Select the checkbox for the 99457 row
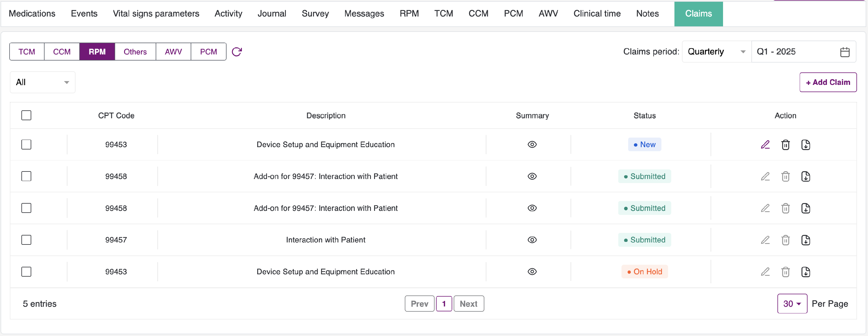Screen dimensions: 868x336 (26, 240)
